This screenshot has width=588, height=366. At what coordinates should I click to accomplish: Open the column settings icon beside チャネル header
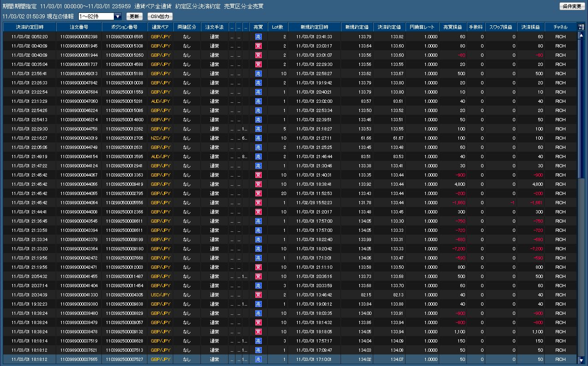point(581,27)
